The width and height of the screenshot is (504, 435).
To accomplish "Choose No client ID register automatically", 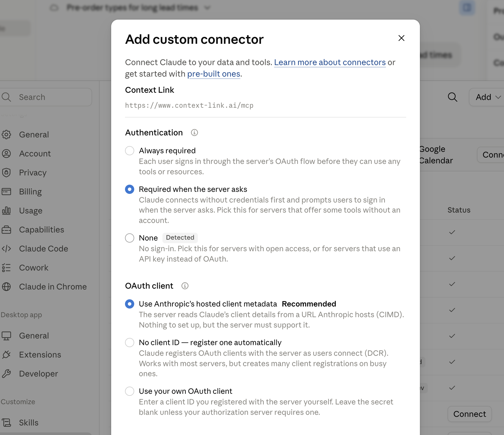I will tap(130, 343).
